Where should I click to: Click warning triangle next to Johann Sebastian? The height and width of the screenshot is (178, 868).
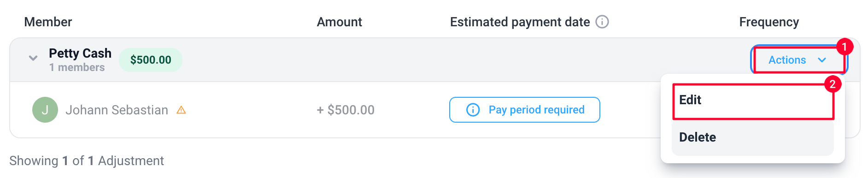(181, 110)
